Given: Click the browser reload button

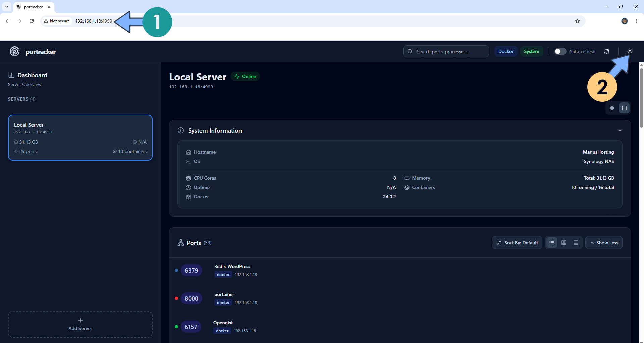Looking at the screenshot, I should 32,21.
